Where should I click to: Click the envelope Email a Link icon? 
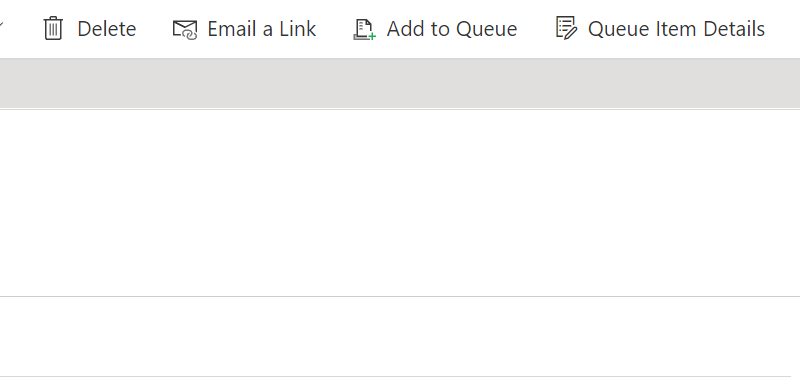pyautogui.click(x=185, y=30)
